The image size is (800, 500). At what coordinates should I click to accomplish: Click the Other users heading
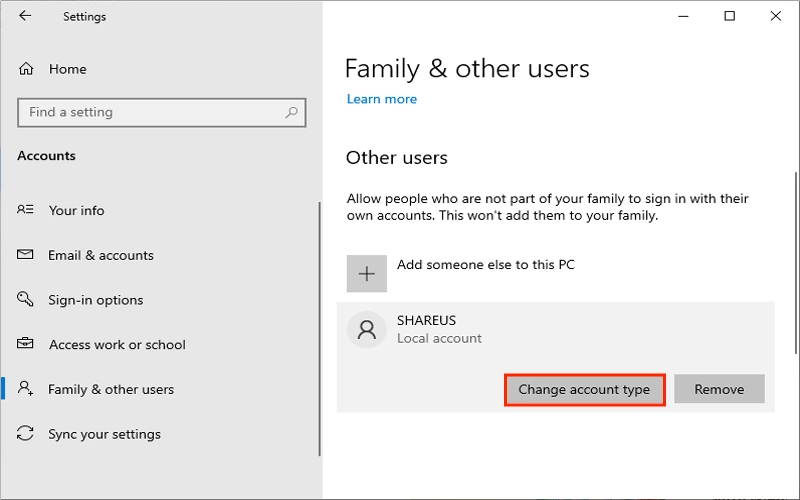pos(396,158)
